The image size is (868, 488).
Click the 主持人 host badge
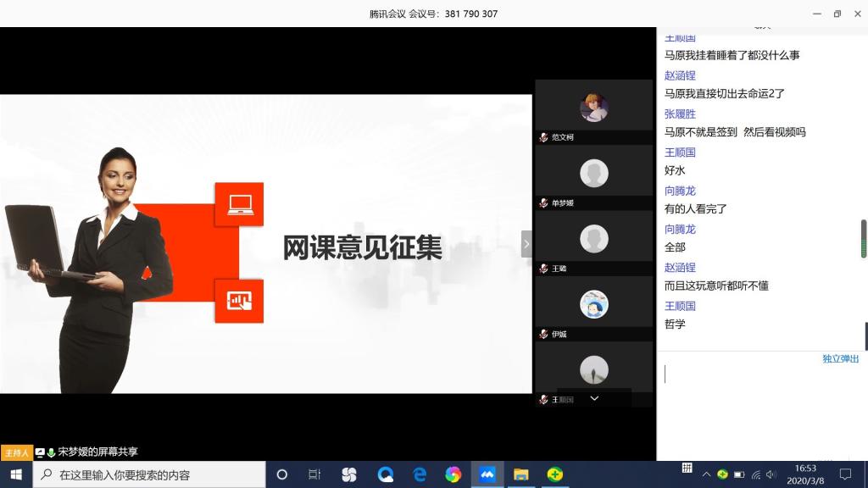click(x=16, y=452)
